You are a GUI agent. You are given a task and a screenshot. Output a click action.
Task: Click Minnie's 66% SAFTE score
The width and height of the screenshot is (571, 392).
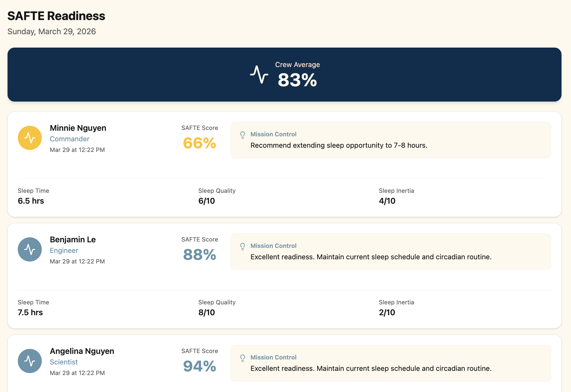tap(200, 143)
